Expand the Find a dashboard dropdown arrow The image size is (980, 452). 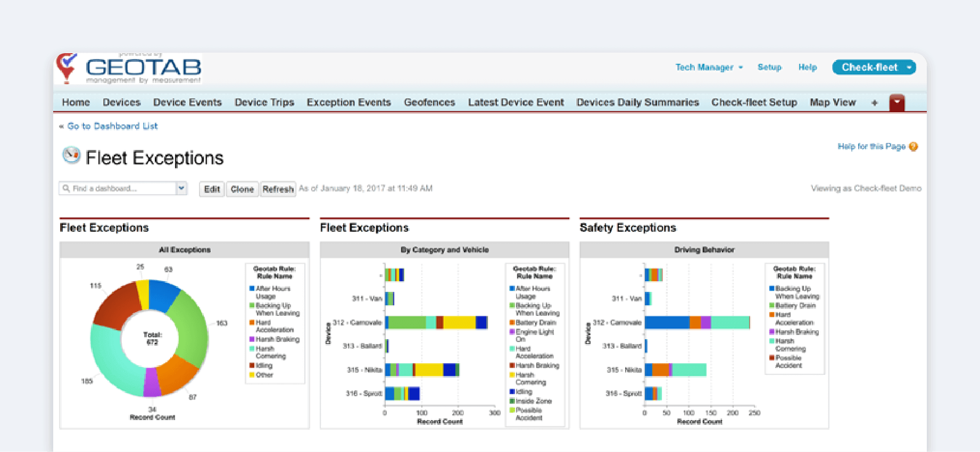pyautogui.click(x=181, y=188)
